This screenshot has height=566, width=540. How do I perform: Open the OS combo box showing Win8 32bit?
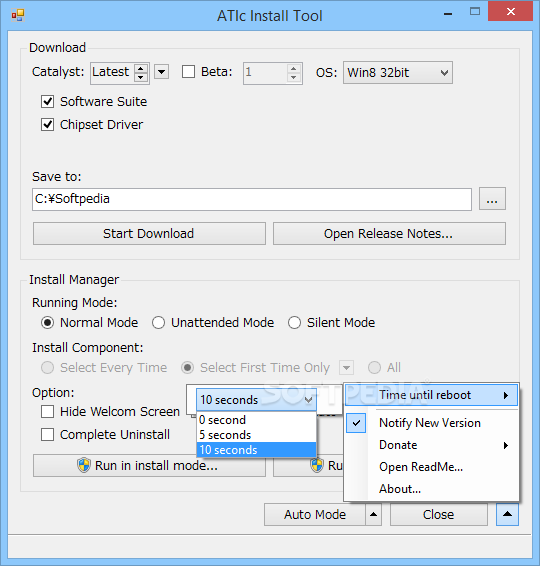[397, 73]
